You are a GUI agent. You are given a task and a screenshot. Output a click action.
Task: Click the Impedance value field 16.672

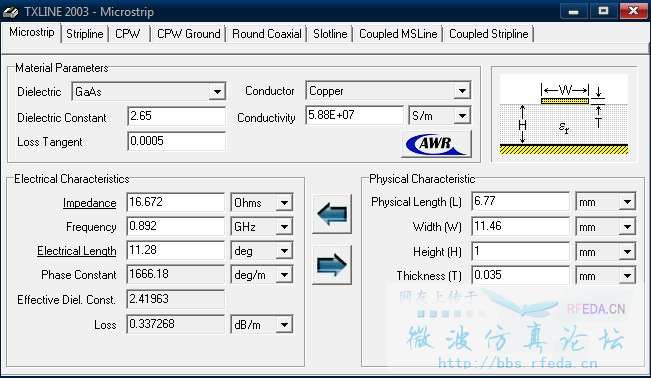click(175, 202)
